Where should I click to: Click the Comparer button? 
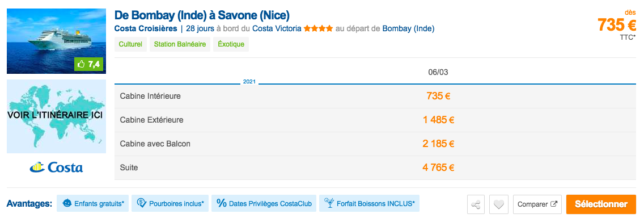(x=537, y=204)
